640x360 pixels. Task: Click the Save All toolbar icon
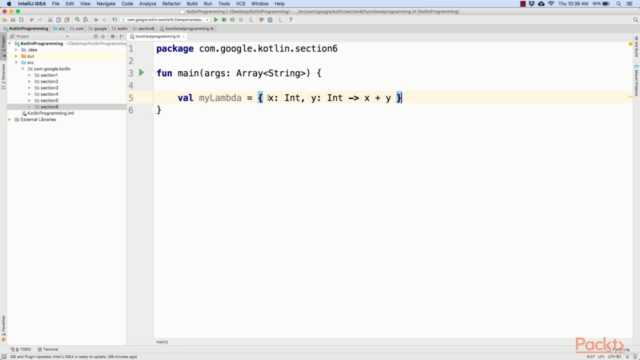(x=13, y=20)
